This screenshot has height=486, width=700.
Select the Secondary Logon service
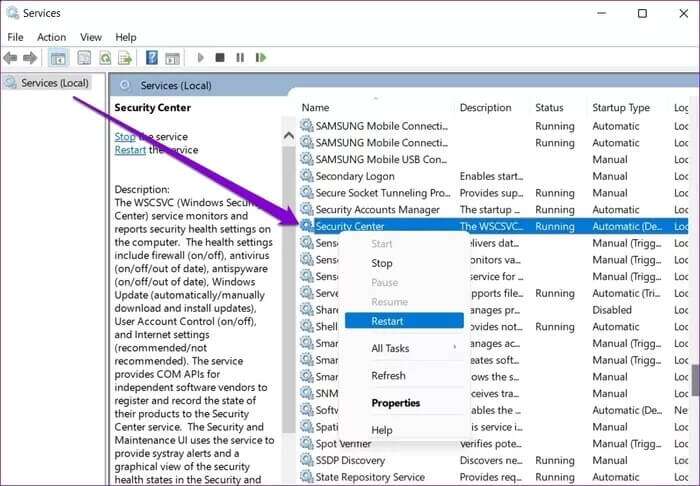(355, 176)
